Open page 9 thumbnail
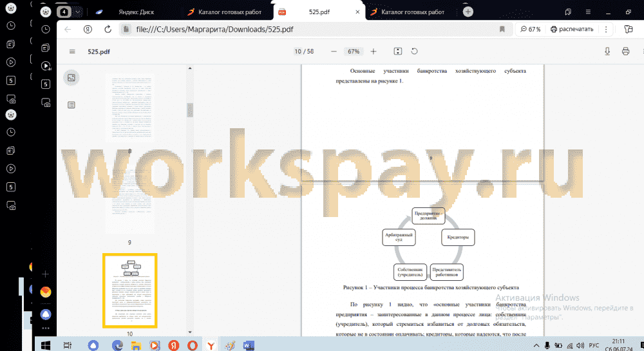The width and height of the screenshot is (644, 351). pyautogui.click(x=130, y=200)
